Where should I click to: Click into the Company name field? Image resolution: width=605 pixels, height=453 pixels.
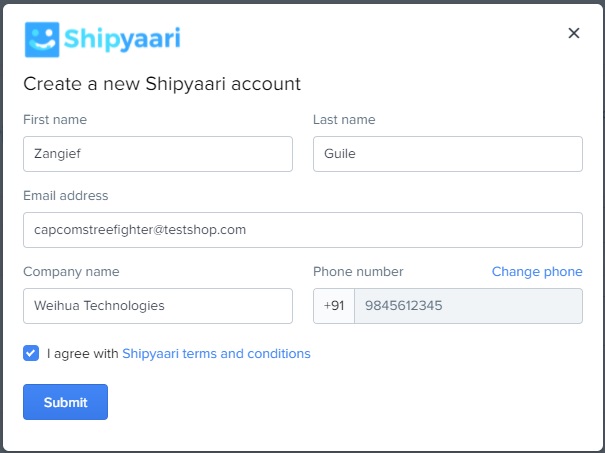click(158, 306)
